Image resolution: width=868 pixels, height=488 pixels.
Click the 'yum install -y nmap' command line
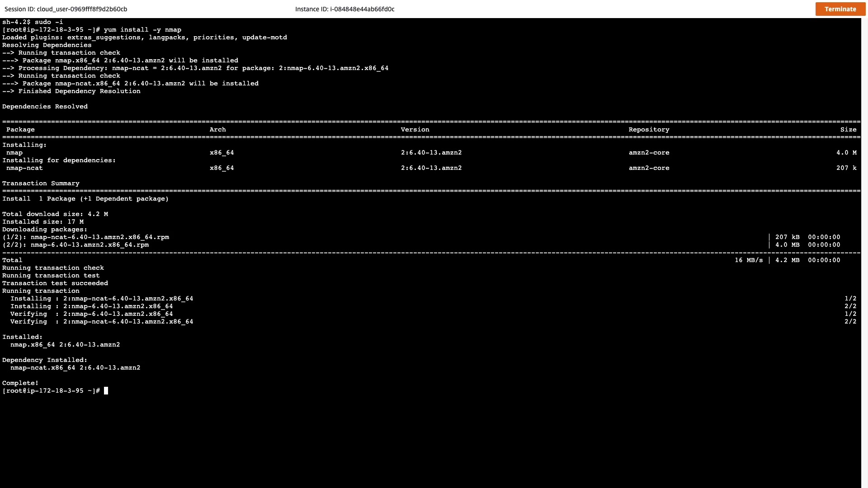[x=142, y=30]
